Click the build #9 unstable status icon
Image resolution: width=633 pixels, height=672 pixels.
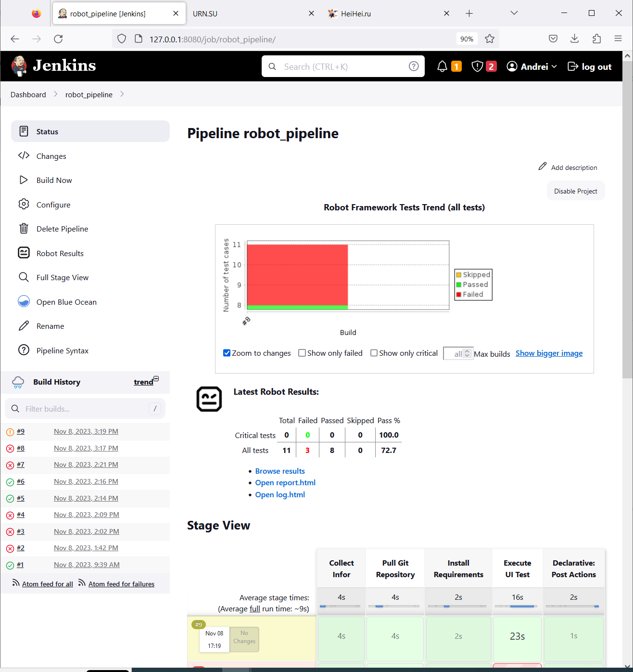(10, 432)
